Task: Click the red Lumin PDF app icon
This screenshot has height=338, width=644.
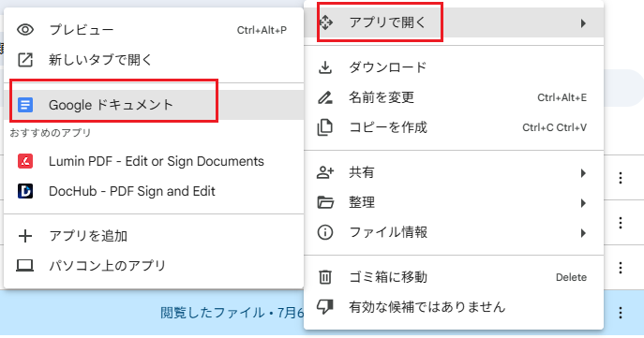Action: click(25, 161)
